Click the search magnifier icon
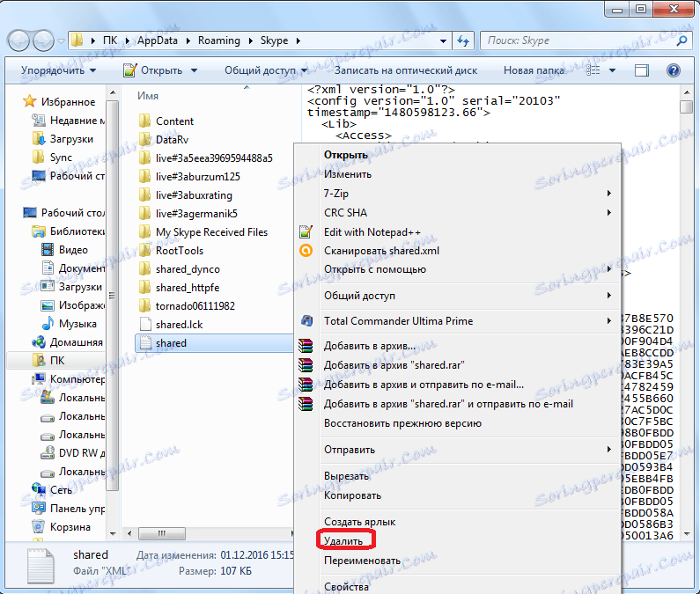The height and width of the screenshot is (594, 700). coord(682,41)
